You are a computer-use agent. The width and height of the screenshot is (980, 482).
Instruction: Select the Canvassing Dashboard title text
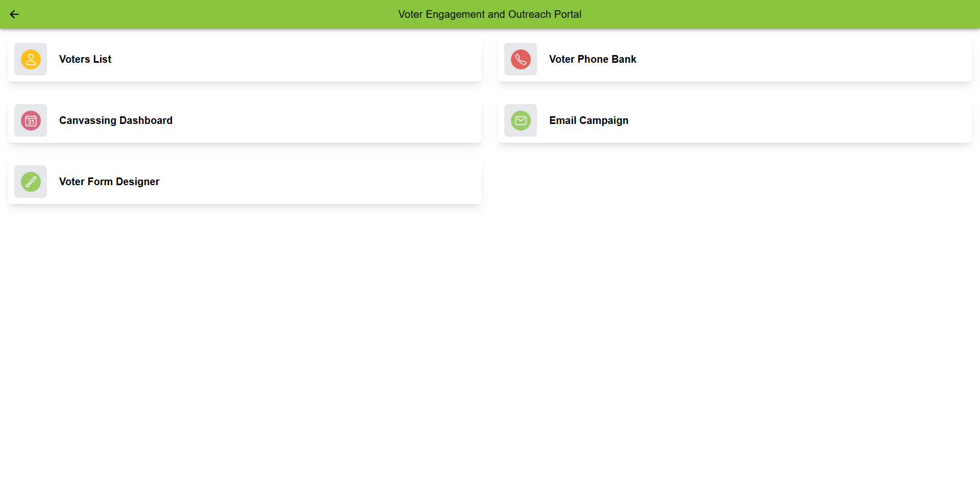[x=116, y=120]
